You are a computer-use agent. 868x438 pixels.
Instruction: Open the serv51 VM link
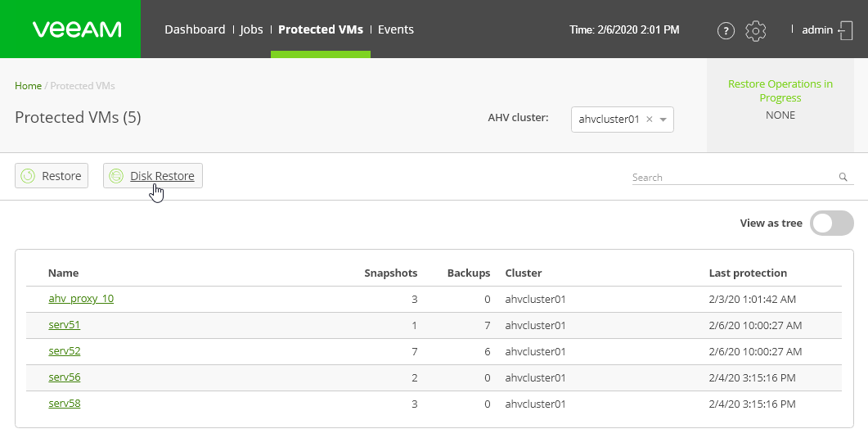tap(64, 324)
